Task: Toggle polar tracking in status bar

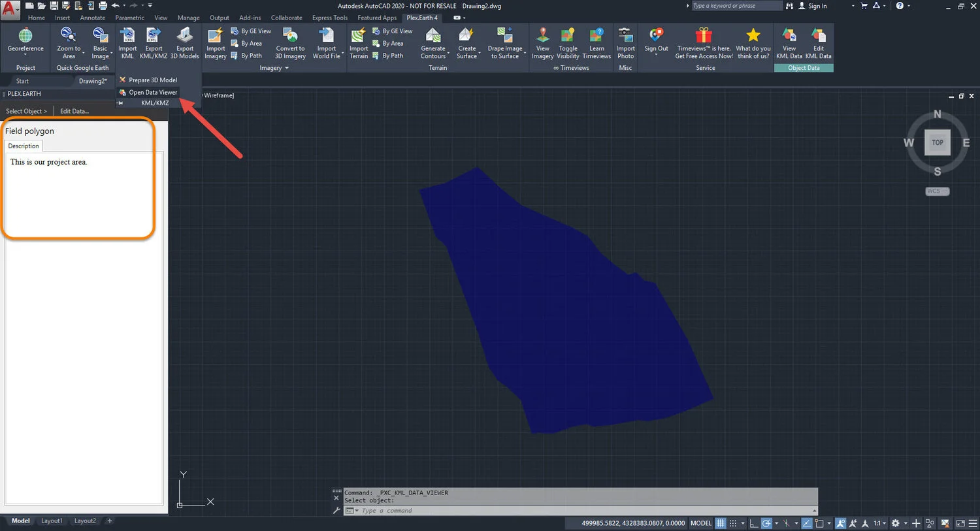Action: [x=766, y=523]
